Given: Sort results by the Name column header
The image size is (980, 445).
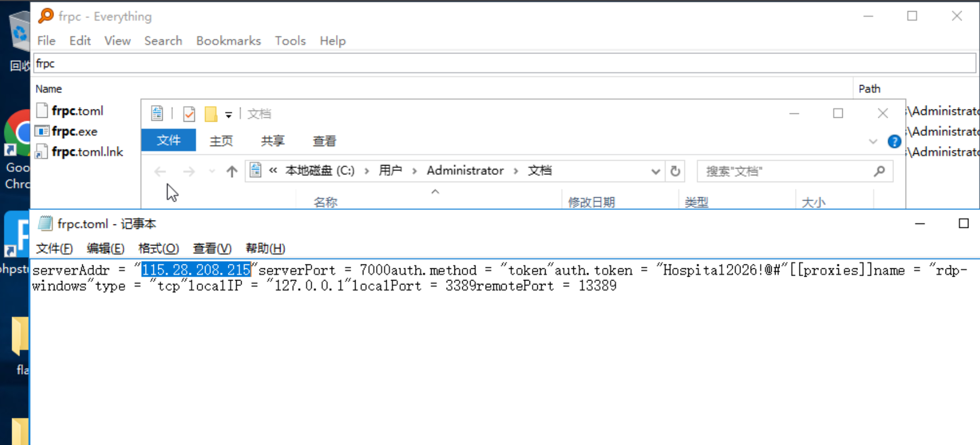Looking at the screenshot, I should pos(49,89).
